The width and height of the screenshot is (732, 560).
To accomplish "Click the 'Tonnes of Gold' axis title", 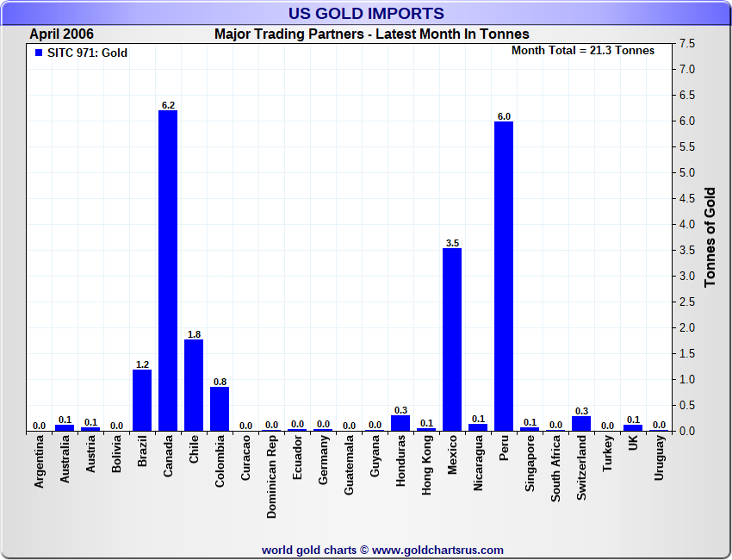I will (x=710, y=237).
